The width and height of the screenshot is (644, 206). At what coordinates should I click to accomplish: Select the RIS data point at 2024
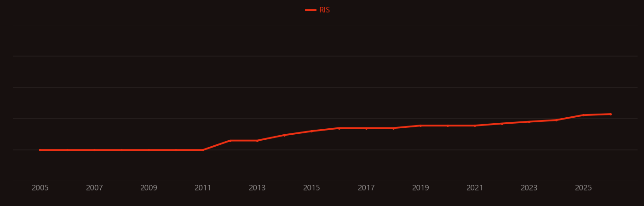pyautogui.click(x=556, y=120)
